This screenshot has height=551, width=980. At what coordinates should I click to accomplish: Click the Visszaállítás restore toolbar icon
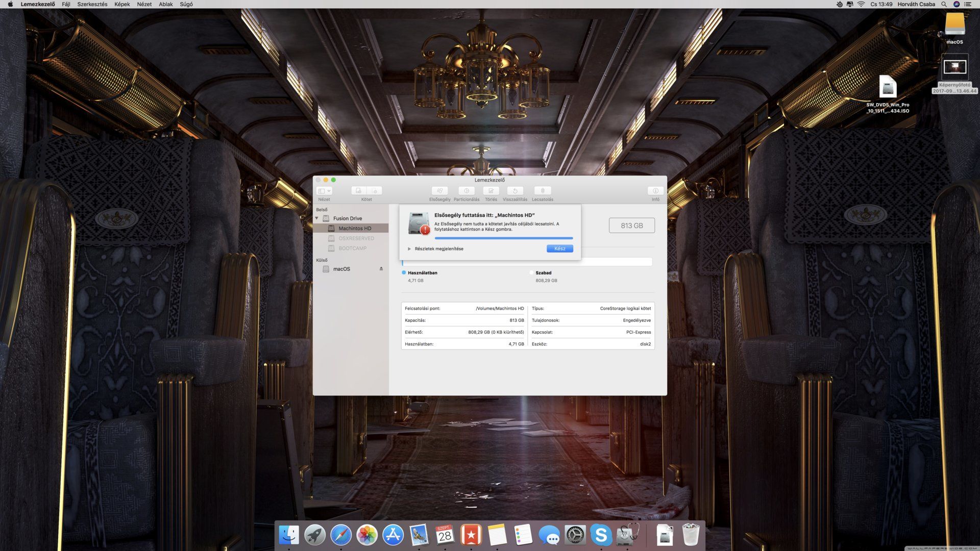[514, 191]
